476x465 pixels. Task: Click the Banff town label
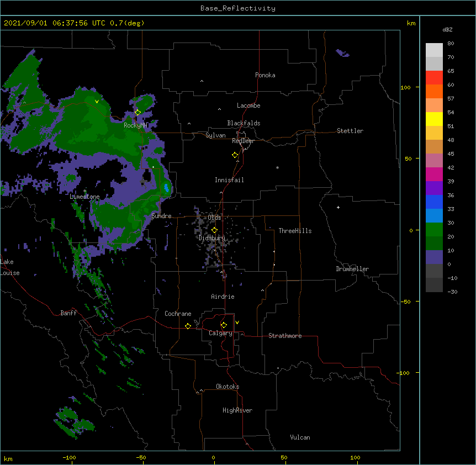pos(68,313)
